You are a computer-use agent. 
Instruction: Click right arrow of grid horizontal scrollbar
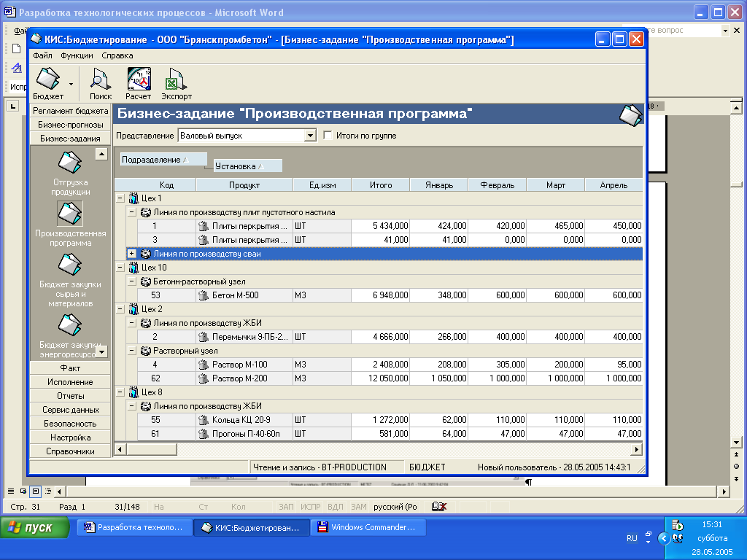coord(636,449)
